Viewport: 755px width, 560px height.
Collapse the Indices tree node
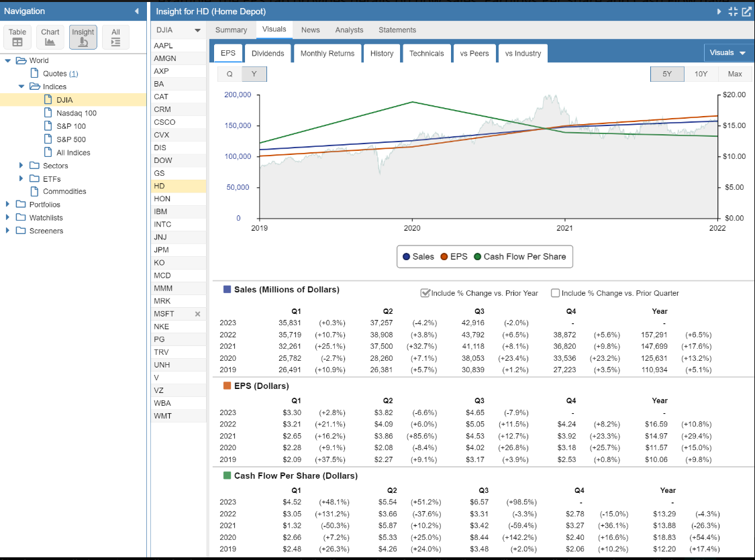21,87
